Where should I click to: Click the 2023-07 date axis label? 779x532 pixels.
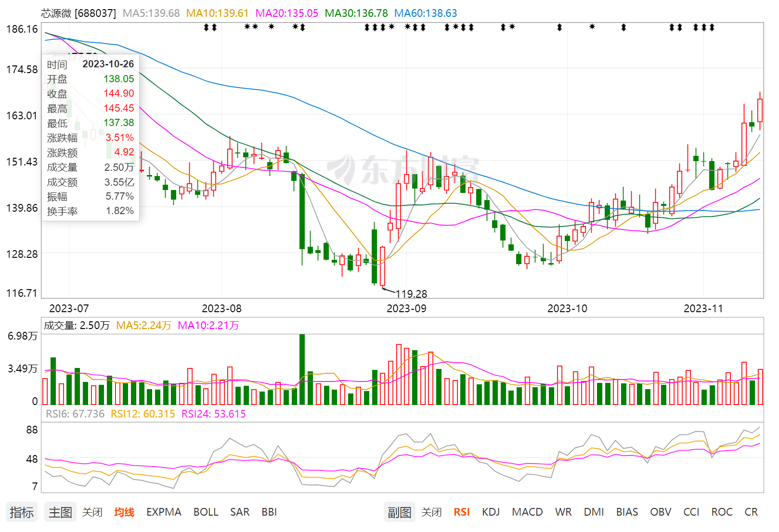(x=69, y=309)
